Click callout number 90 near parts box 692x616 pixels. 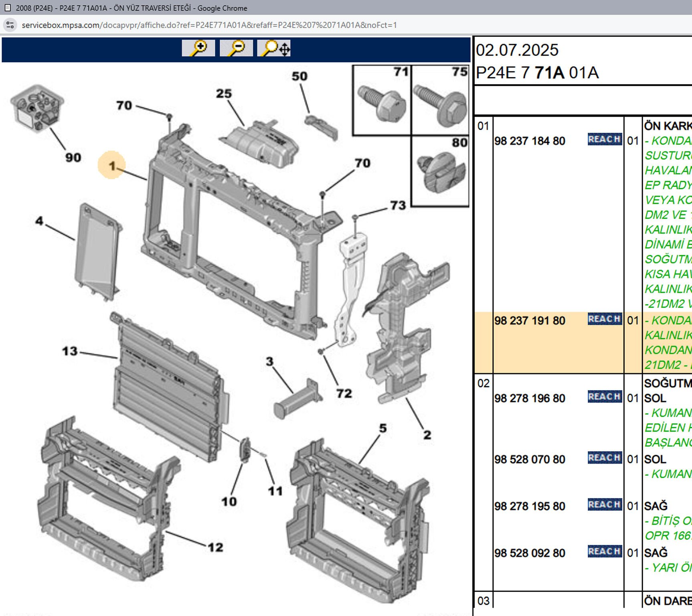click(x=73, y=158)
